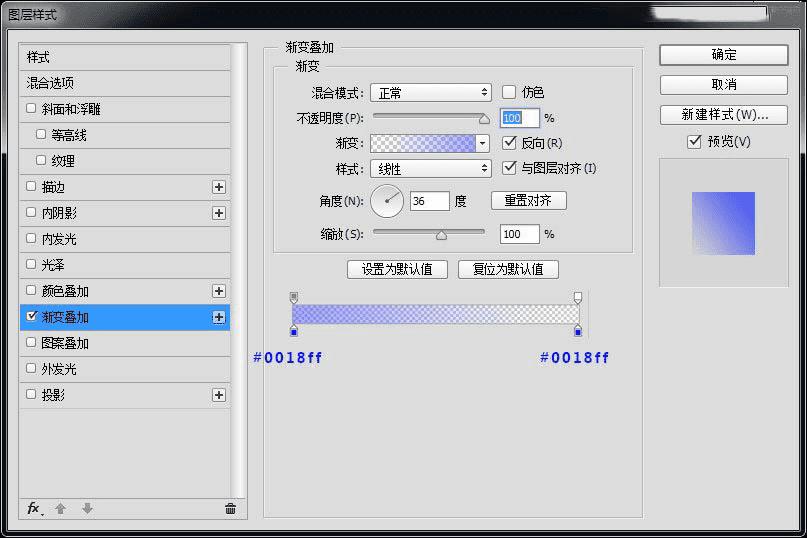This screenshot has height=538, width=807.
Task: Select 混合选项 entry in left list
Action: point(125,83)
